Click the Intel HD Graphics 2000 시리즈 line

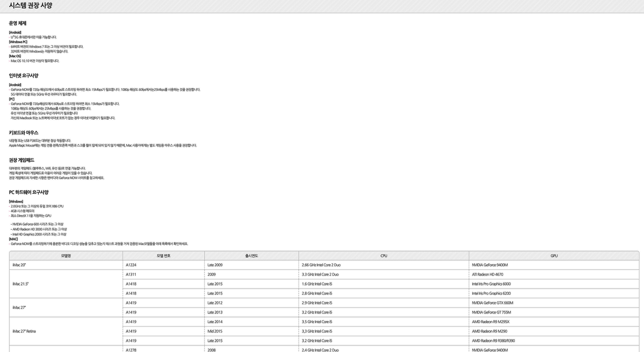pos(39,234)
